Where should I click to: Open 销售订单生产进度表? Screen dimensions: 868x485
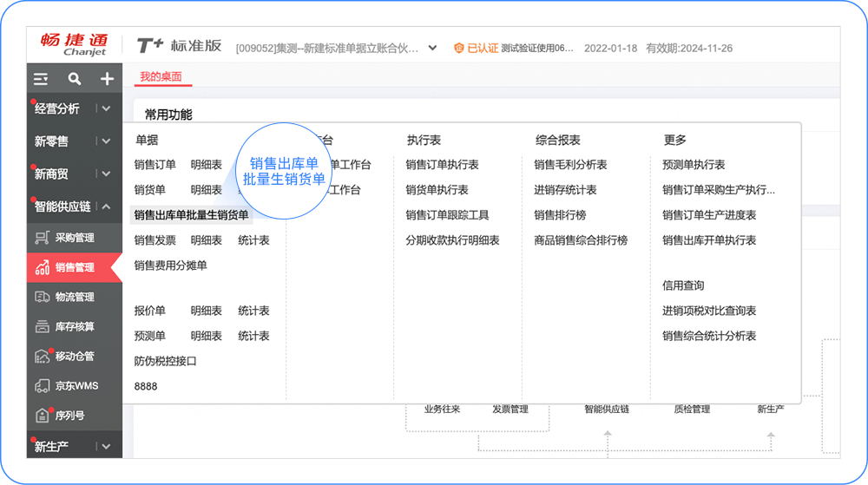click(709, 215)
